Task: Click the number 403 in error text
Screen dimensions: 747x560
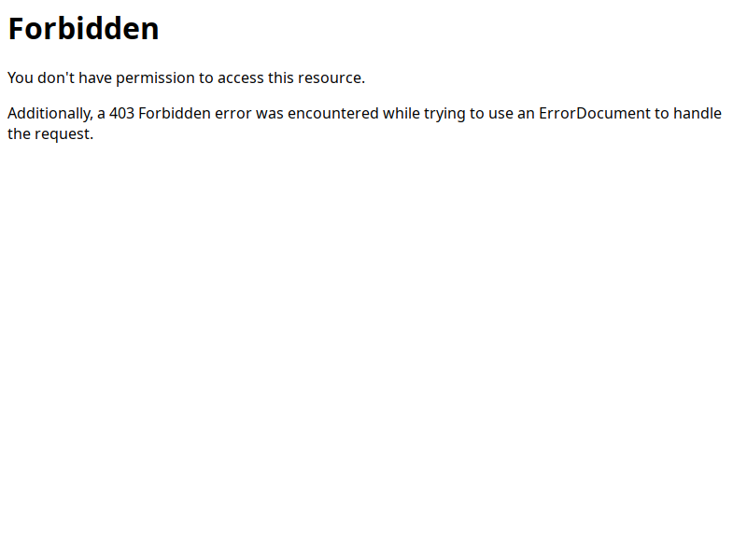Action: 121,113
